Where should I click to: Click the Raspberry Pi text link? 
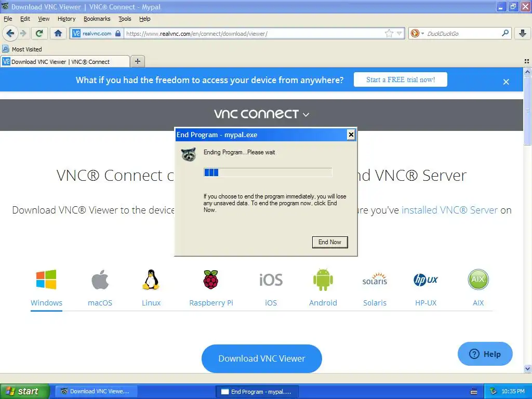coord(211,303)
